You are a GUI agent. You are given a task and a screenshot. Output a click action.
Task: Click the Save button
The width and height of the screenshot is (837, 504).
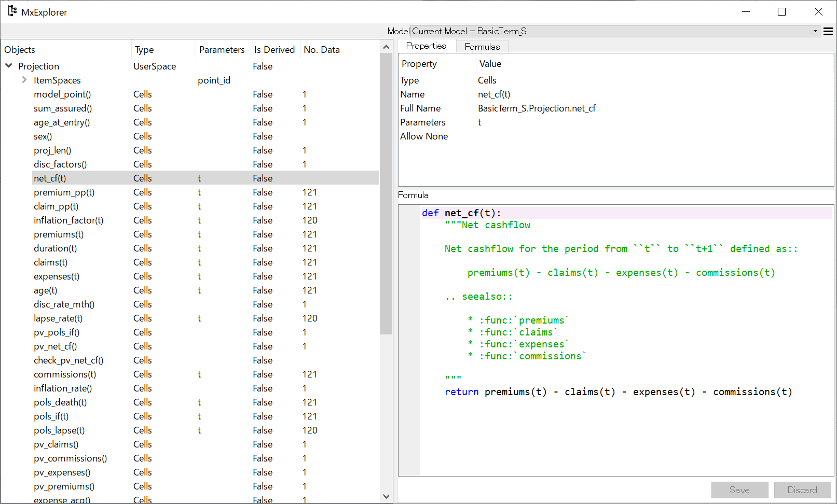coord(739,490)
